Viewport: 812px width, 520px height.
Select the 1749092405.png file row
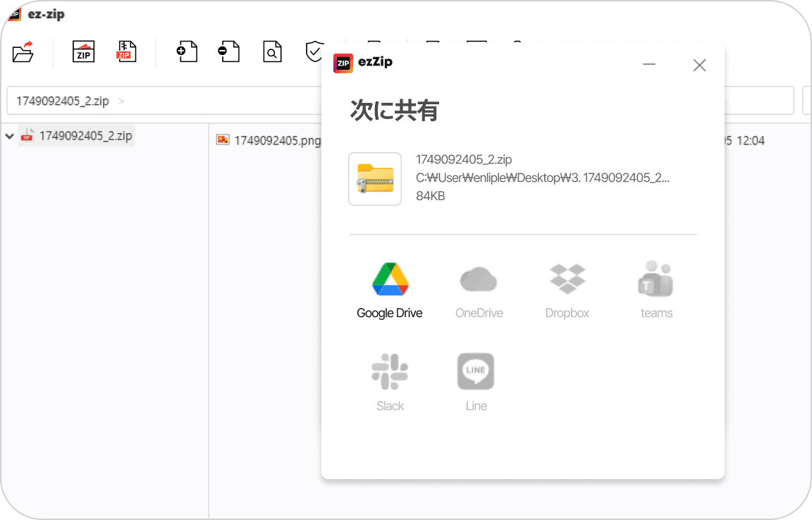[x=269, y=140]
